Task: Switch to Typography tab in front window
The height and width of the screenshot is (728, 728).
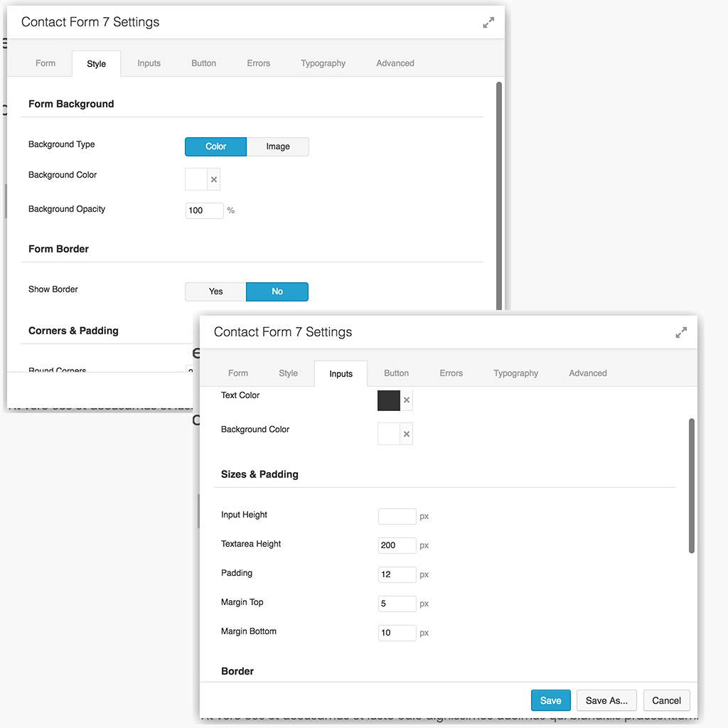Action: tap(516, 373)
